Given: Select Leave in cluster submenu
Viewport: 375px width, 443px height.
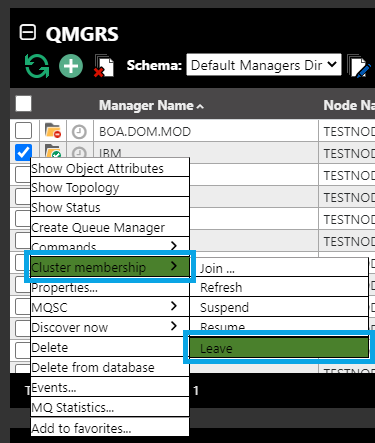Looking at the screenshot, I should [x=279, y=348].
